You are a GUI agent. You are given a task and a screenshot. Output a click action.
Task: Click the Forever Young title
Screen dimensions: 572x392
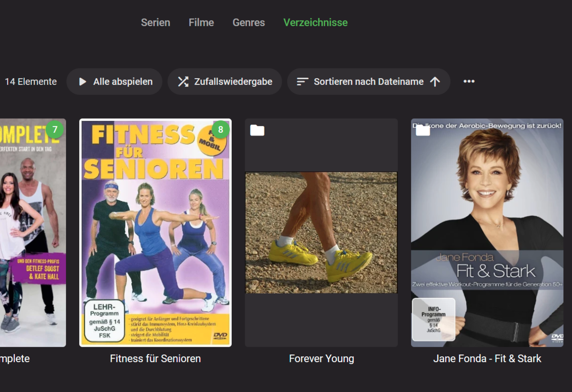coord(321,359)
